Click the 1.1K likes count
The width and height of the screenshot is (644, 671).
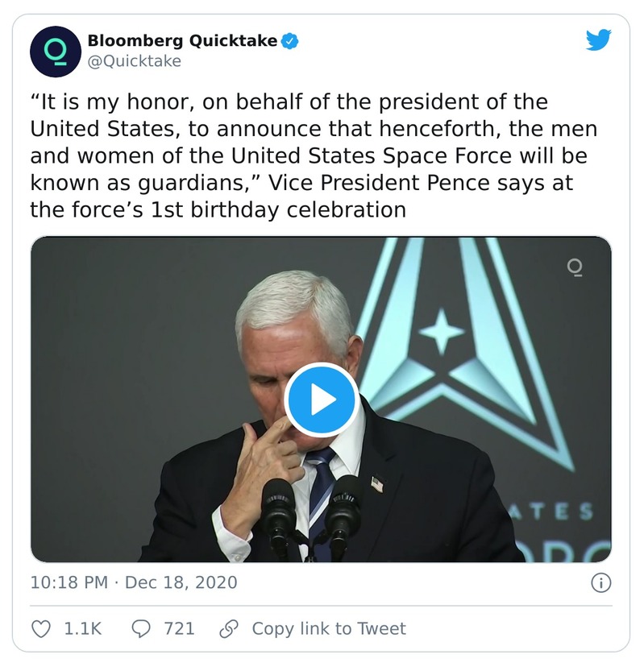(82, 628)
